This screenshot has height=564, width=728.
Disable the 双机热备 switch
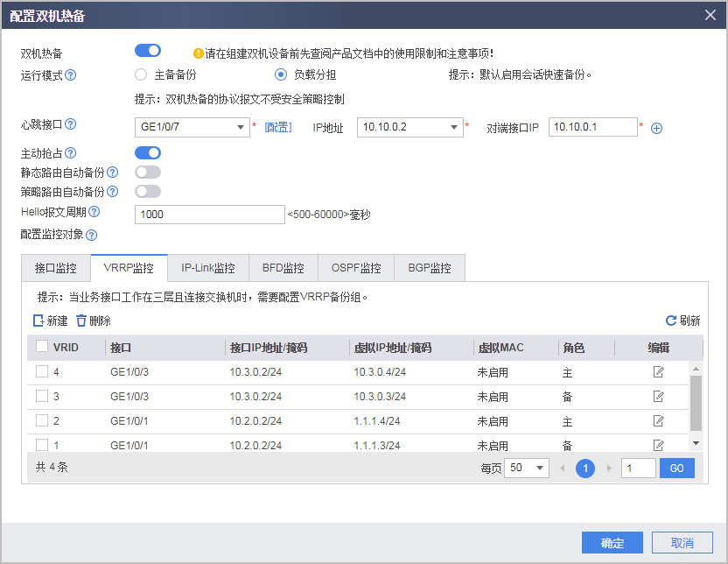tap(148, 50)
